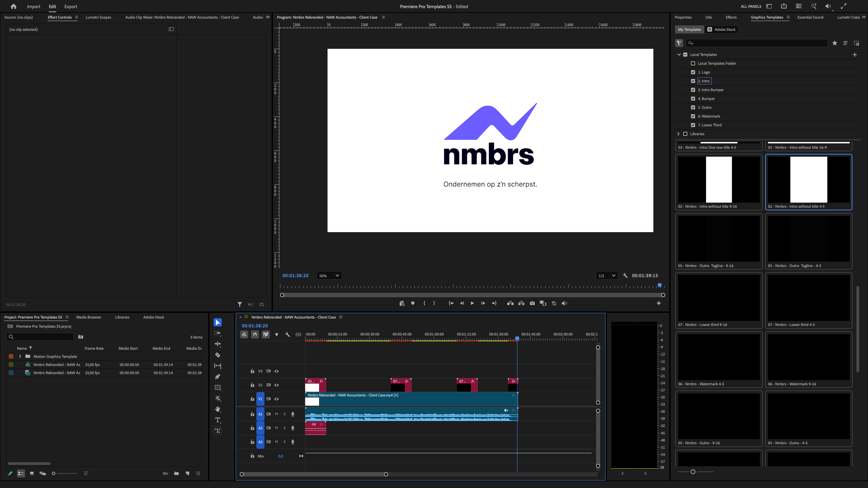Select the 05 - Nmbrs - Outro Tagline - 9-16 thumbnail
868x488 pixels.
coord(719,241)
